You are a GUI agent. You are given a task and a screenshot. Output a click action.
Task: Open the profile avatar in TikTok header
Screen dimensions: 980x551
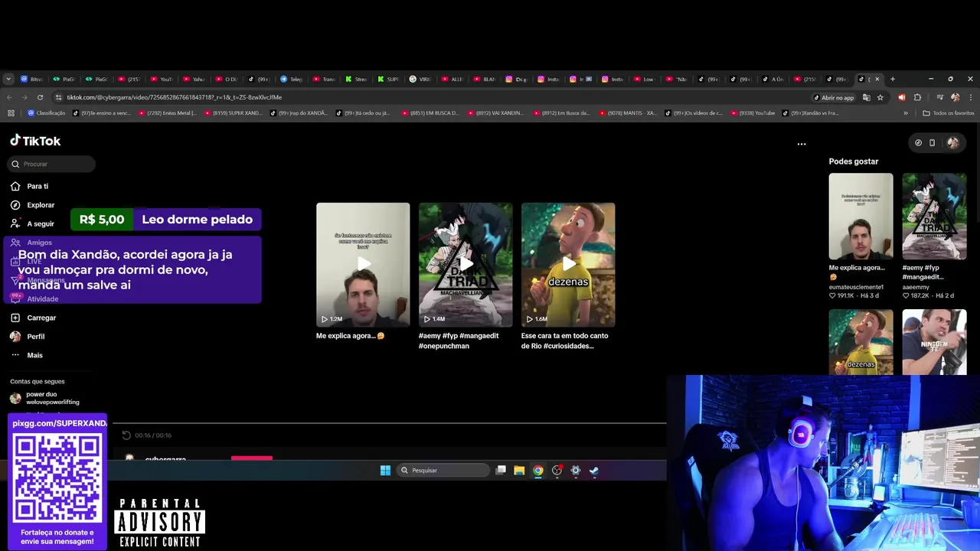coord(952,142)
